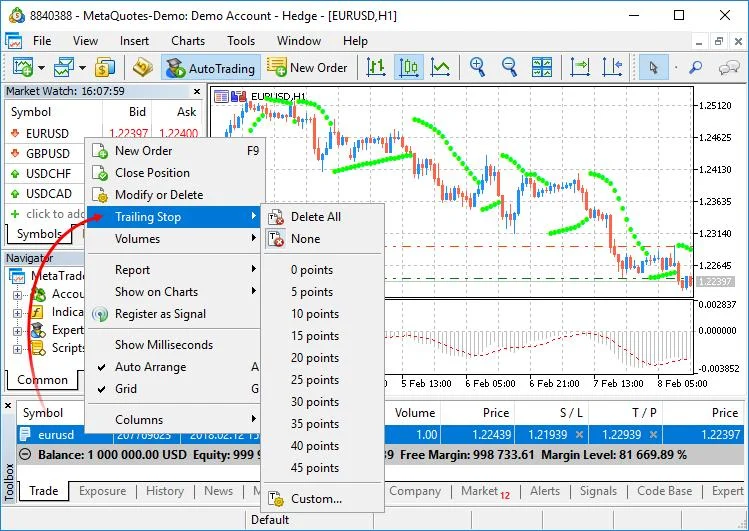Toggle the Auto Scroll chart icon

[579, 67]
